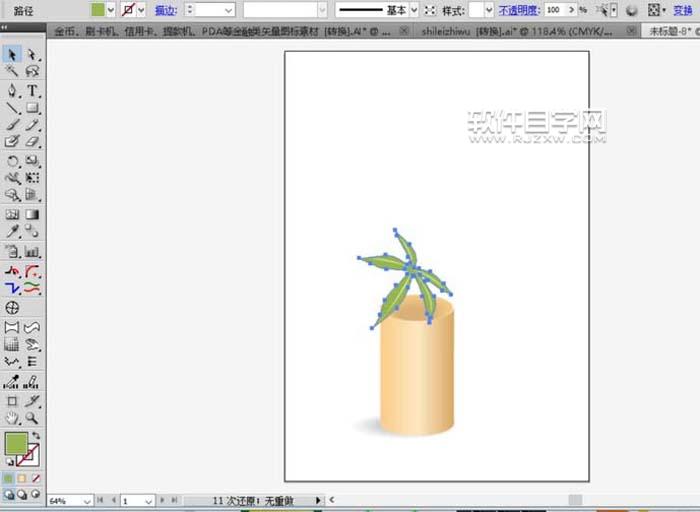Select the Hand tool
The image size is (700, 512).
point(12,418)
